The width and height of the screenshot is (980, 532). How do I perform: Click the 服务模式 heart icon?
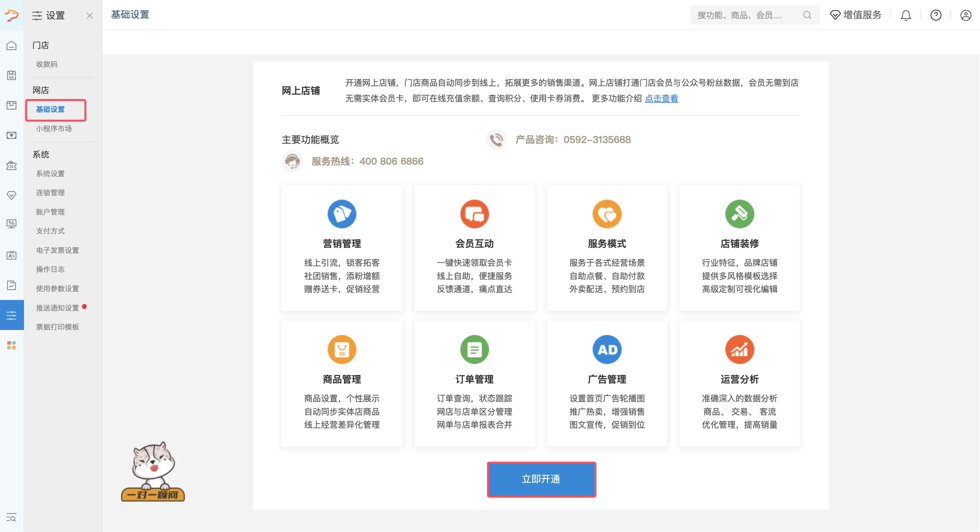[x=607, y=214]
